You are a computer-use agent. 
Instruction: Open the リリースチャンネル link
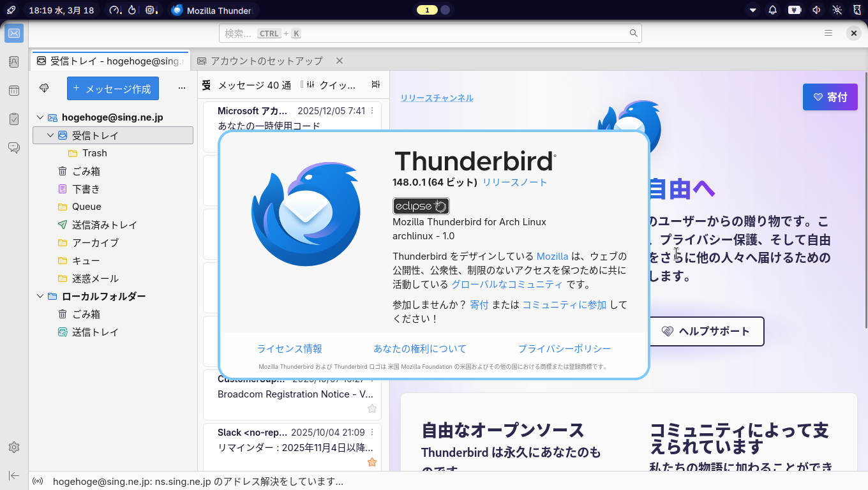click(x=437, y=98)
